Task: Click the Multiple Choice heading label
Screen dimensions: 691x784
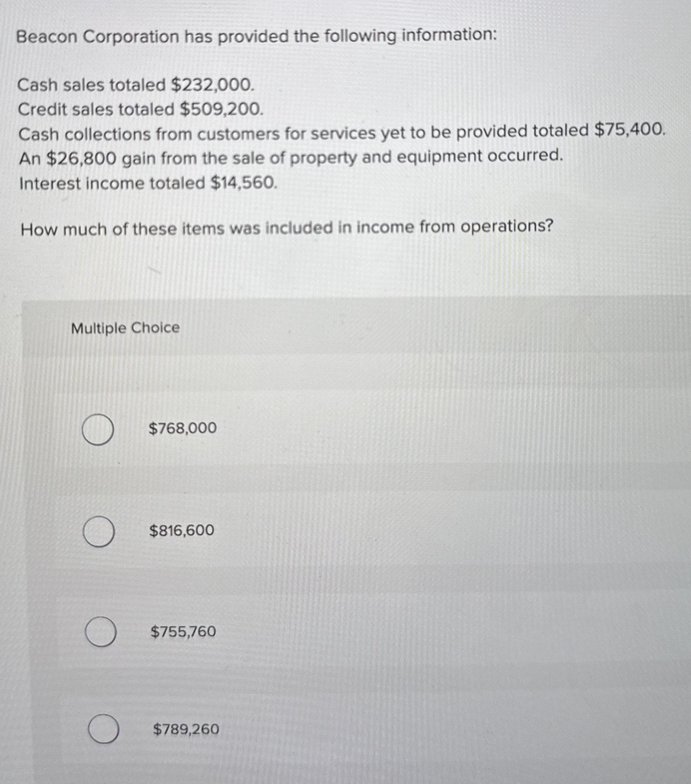Action: (x=125, y=328)
